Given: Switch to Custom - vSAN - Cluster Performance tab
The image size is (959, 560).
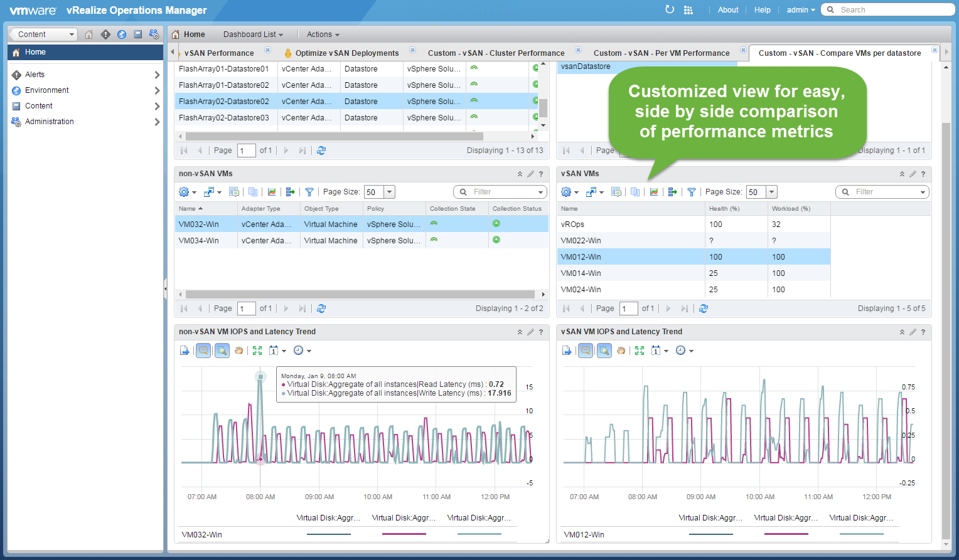Looking at the screenshot, I should coord(496,53).
